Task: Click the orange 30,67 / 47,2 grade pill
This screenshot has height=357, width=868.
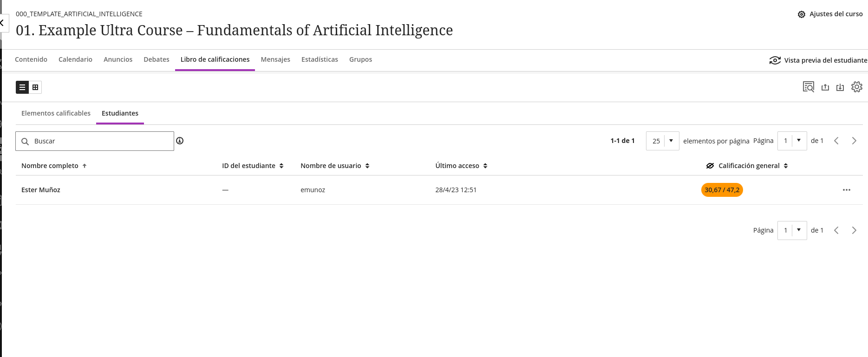Action: tap(722, 190)
